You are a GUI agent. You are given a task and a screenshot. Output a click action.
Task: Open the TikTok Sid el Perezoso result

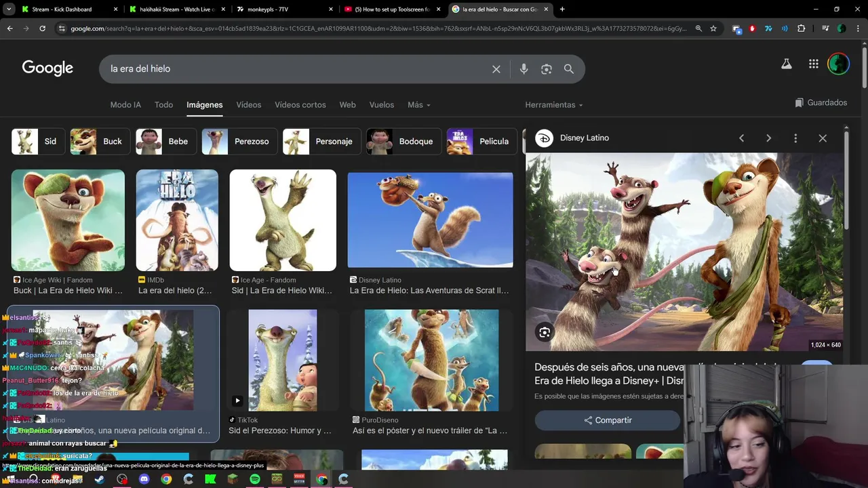point(283,361)
